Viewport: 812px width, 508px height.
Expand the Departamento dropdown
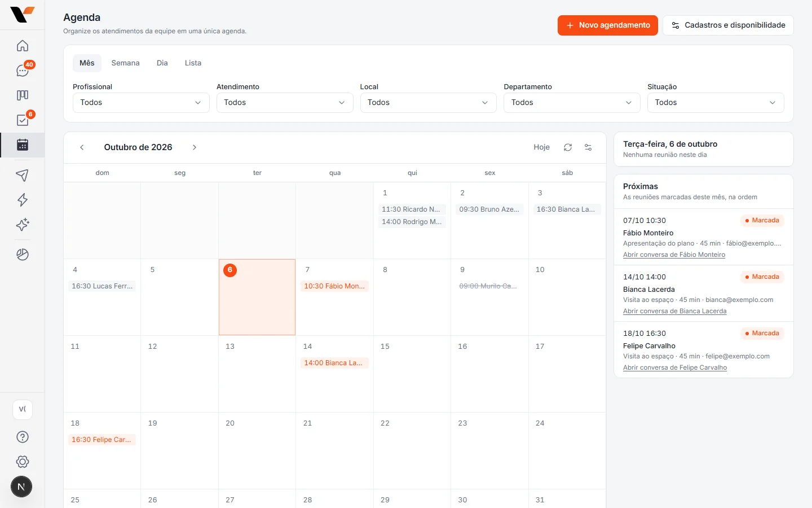[572, 103]
